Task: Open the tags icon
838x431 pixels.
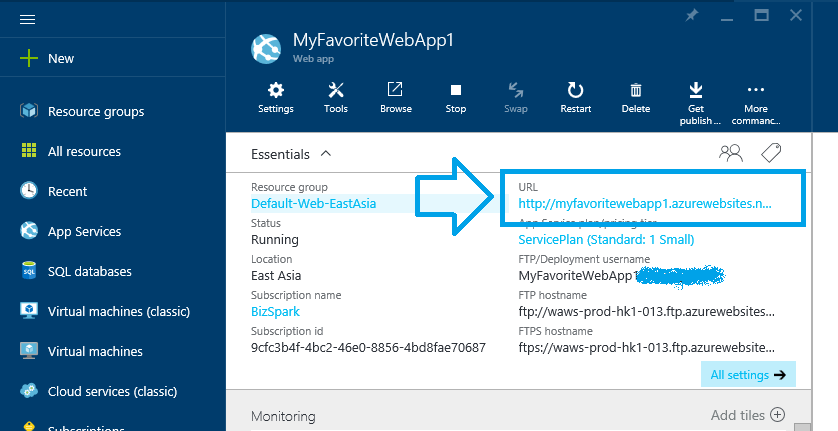Action: click(771, 153)
